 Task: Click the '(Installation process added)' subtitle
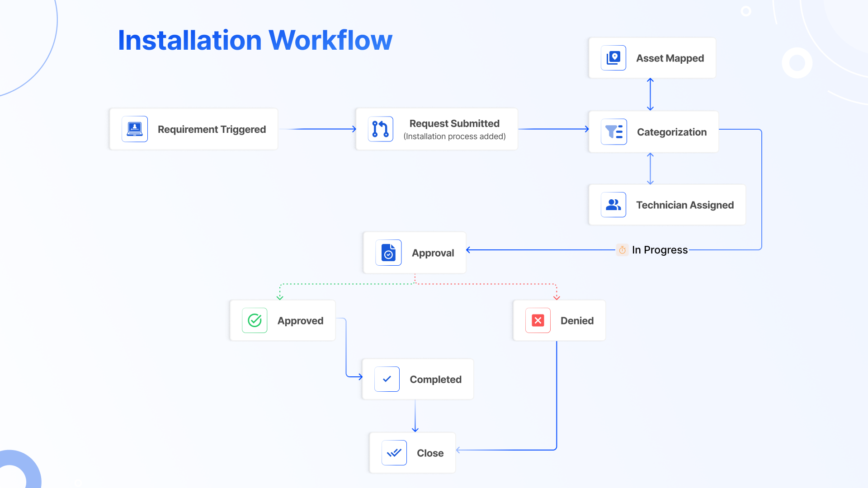(x=454, y=136)
